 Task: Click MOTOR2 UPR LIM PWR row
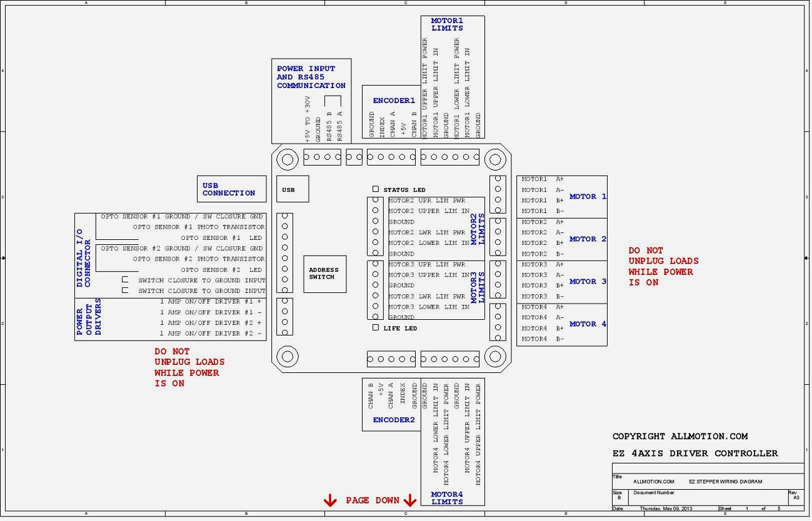pos(428,201)
